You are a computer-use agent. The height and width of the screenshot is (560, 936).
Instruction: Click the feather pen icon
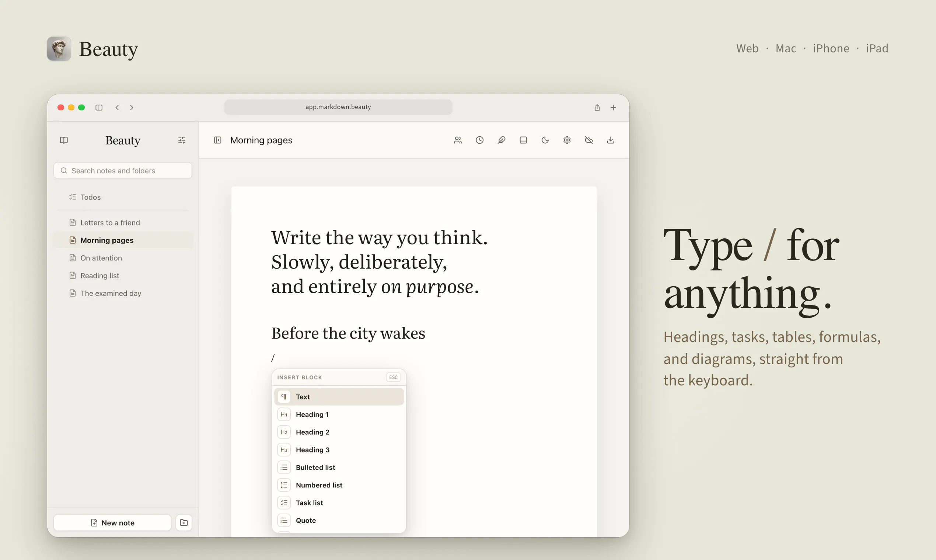(x=502, y=140)
